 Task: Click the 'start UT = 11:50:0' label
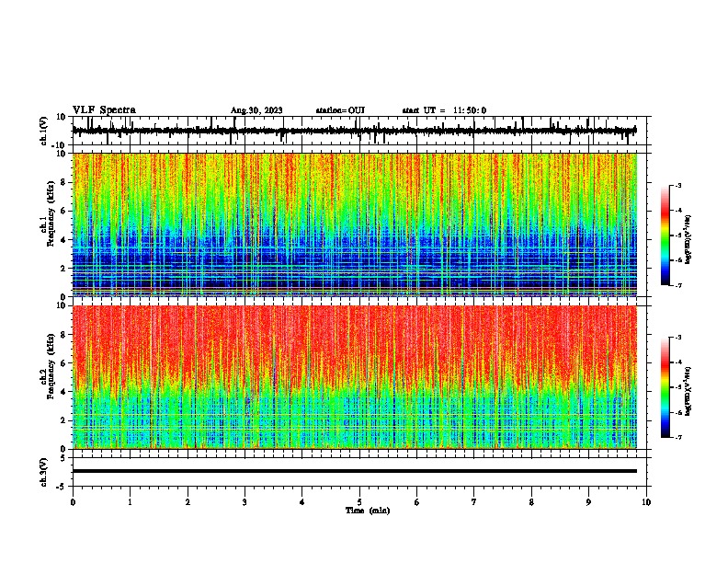tap(444, 110)
